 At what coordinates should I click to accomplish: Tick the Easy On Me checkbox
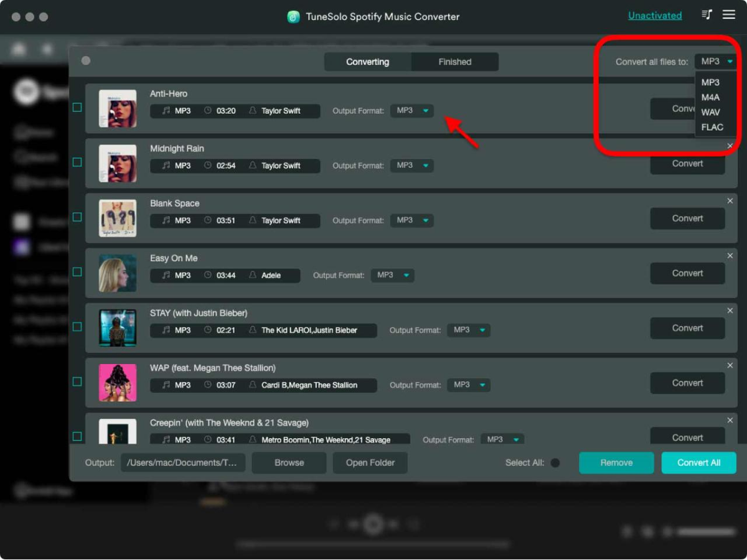click(77, 271)
